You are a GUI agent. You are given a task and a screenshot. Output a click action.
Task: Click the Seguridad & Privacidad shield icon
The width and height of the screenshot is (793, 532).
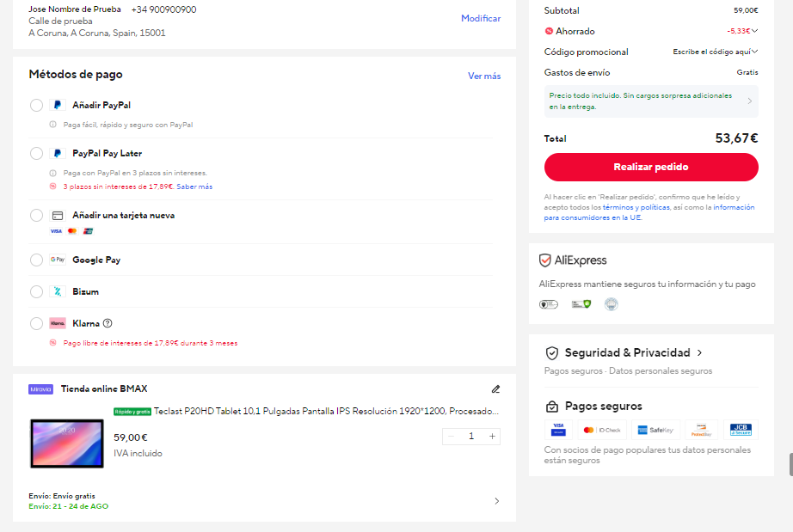pos(552,353)
